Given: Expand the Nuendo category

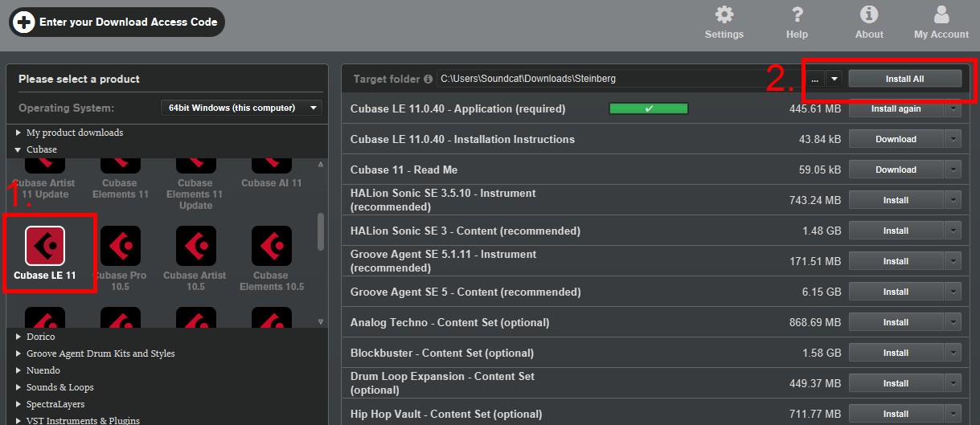Looking at the screenshot, I should 18,370.
